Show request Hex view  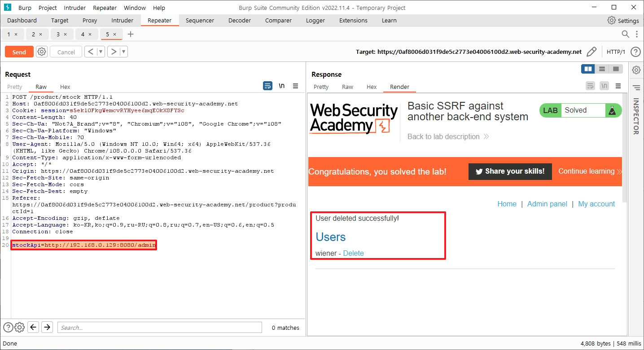click(65, 87)
